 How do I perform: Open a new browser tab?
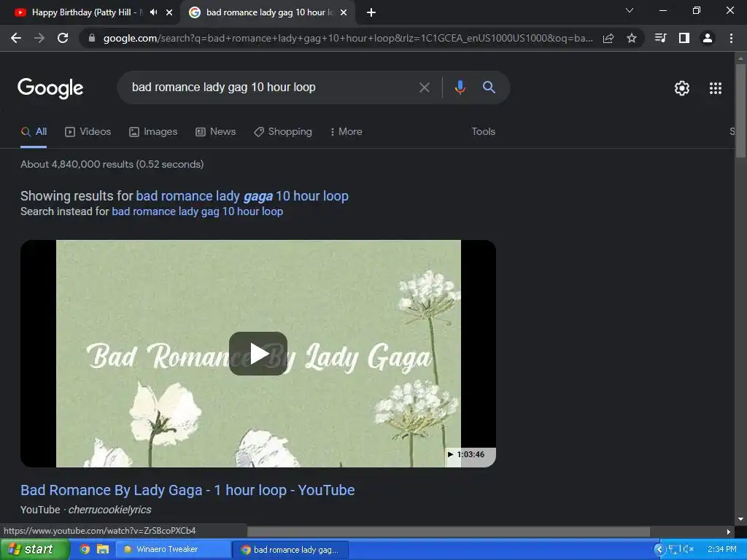click(x=371, y=13)
